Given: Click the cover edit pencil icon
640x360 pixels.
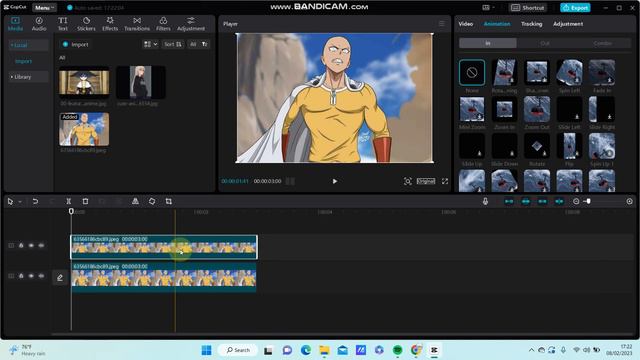Looking at the screenshot, I should point(60,278).
